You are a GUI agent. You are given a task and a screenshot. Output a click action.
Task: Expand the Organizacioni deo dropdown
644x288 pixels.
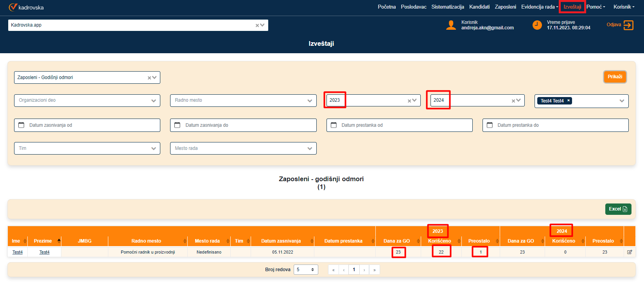click(153, 101)
